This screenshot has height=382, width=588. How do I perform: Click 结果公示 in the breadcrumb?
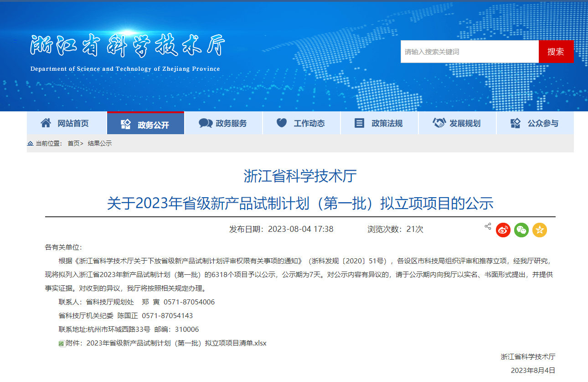pos(99,143)
